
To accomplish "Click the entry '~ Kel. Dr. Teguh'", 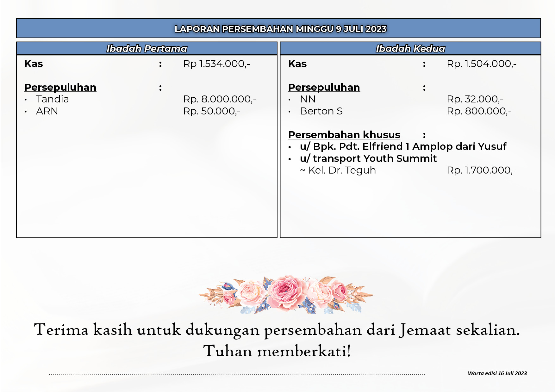I will [338, 170].
